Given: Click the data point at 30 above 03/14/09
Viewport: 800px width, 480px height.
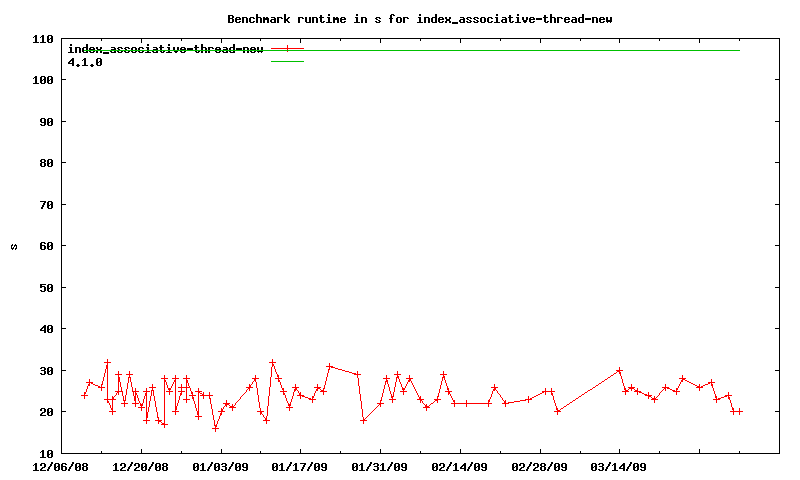Looking at the screenshot, I should (620, 370).
